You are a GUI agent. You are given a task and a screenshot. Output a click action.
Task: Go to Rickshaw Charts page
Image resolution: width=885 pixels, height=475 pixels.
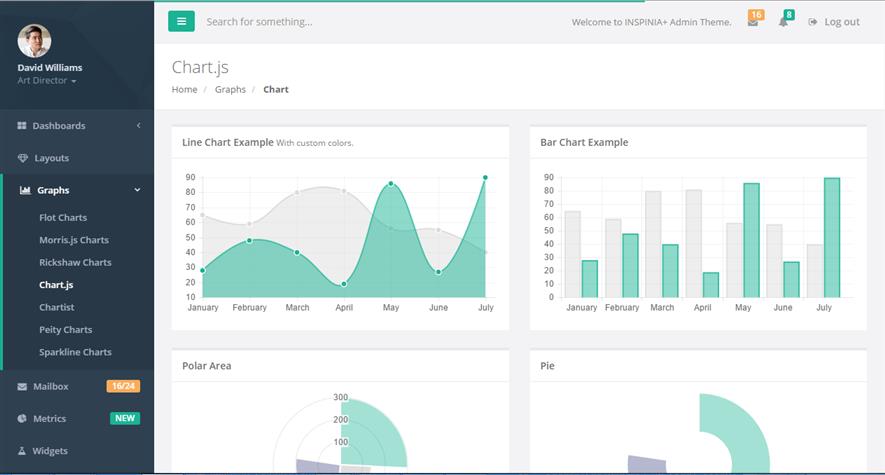[x=75, y=262]
